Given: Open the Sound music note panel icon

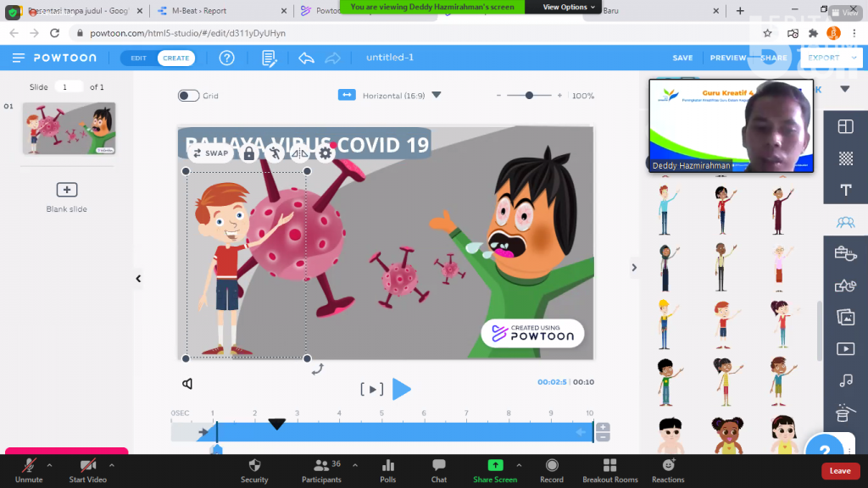Looking at the screenshot, I should pos(845,380).
